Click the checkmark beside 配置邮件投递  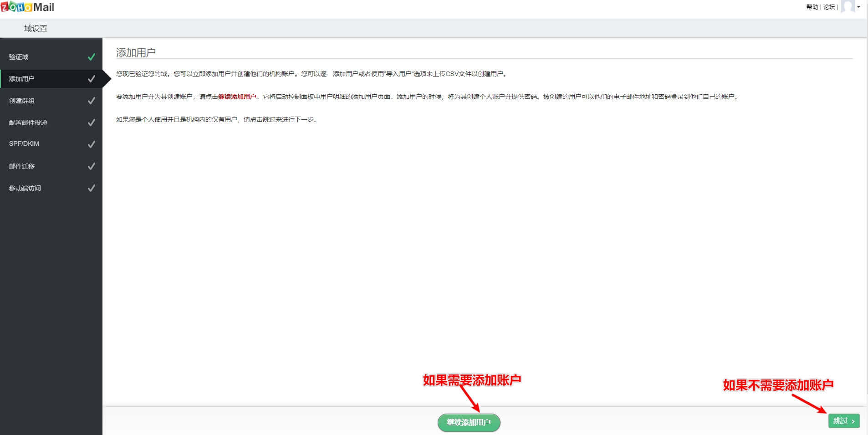click(x=91, y=122)
